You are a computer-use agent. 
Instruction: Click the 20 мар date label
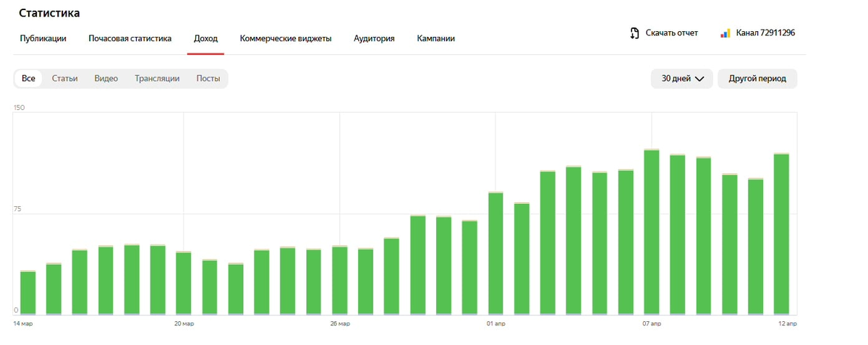(184, 324)
